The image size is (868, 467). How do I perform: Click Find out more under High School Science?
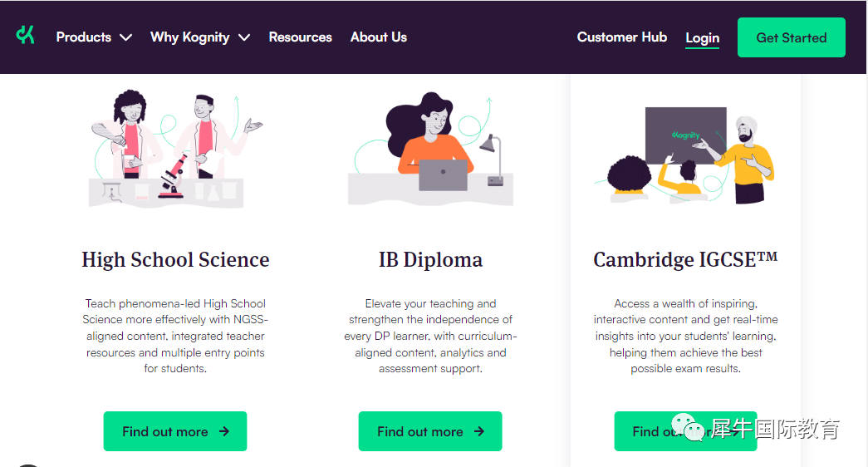click(175, 431)
